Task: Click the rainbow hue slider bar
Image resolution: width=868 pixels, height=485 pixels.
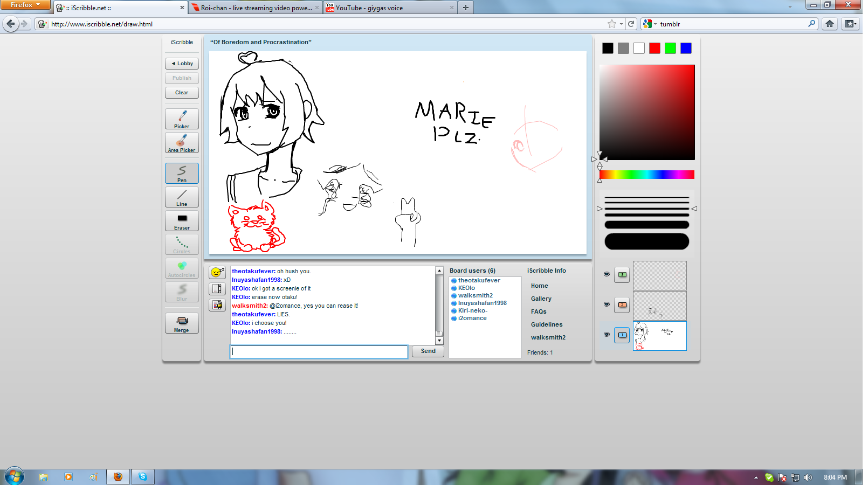Action: [x=647, y=175]
